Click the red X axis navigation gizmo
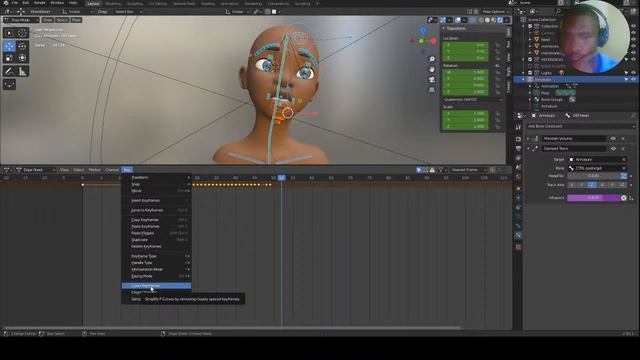Screen dimensions: 640x360 (x=433, y=41)
